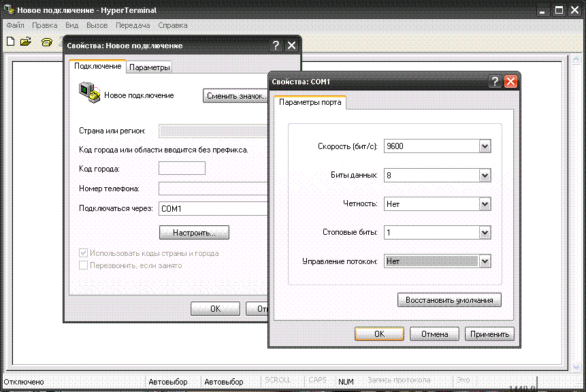
Task: Click the Настроить... button
Action: [x=194, y=233]
